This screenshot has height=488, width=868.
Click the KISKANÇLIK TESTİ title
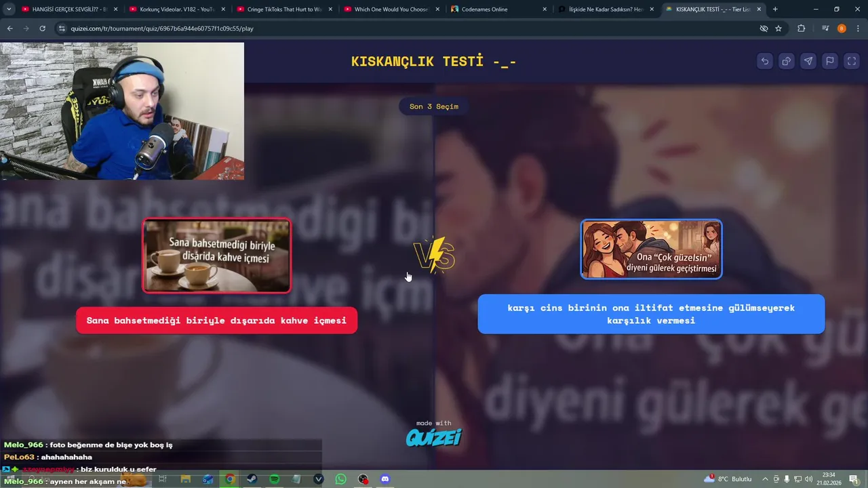pyautogui.click(x=434, y=61)
